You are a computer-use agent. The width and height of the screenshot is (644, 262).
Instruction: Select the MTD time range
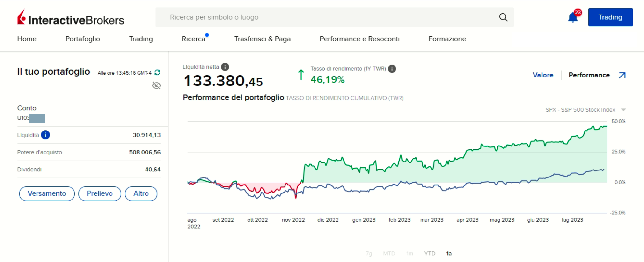coord(389,254)
